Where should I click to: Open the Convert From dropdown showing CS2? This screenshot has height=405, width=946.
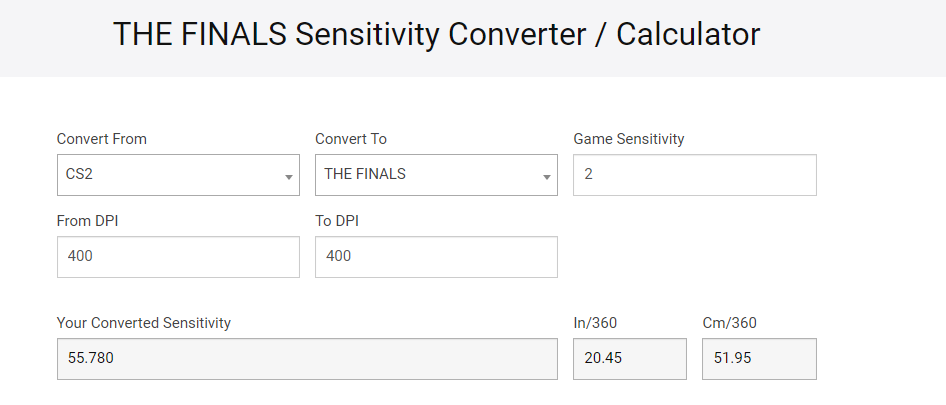pos(170,175)
